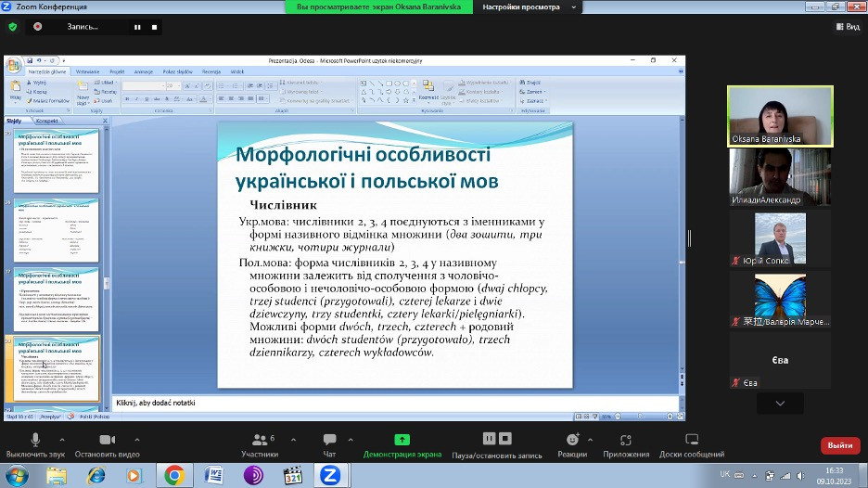Click the green encryption shield icon
Image resolution: width=868 pixels, height=488 pixels.
[x=13, y=27]
